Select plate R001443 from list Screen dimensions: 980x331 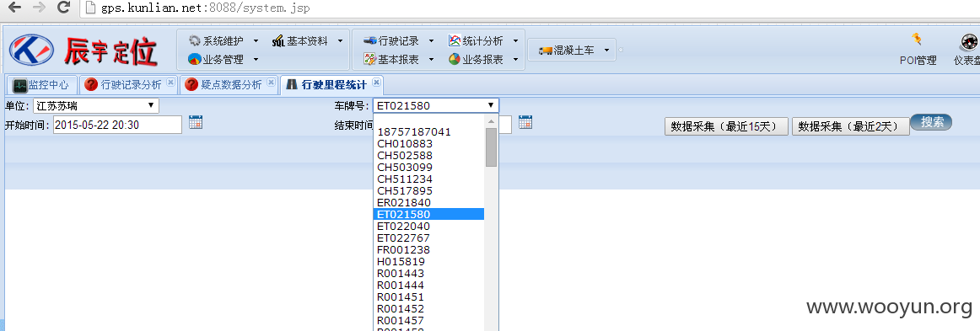coord(428,274)
